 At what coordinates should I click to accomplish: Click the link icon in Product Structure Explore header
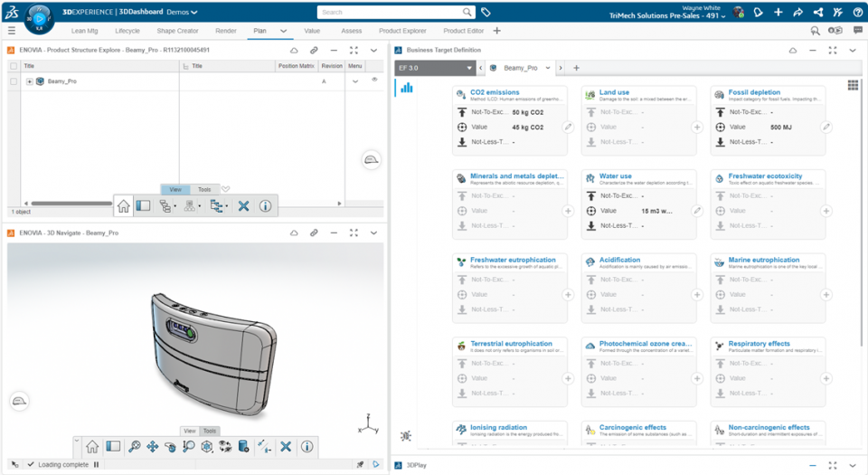pyautogui.click(x=314, y=50)
